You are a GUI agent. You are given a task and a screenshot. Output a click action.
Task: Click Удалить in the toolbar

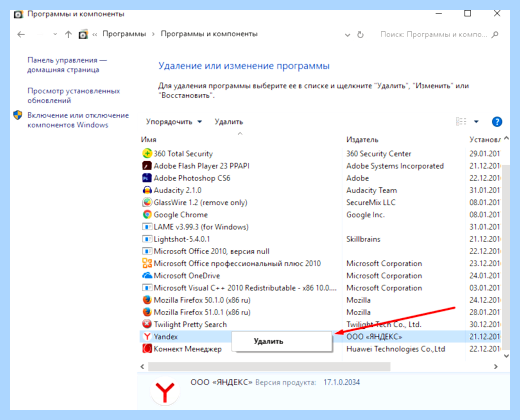229,122
